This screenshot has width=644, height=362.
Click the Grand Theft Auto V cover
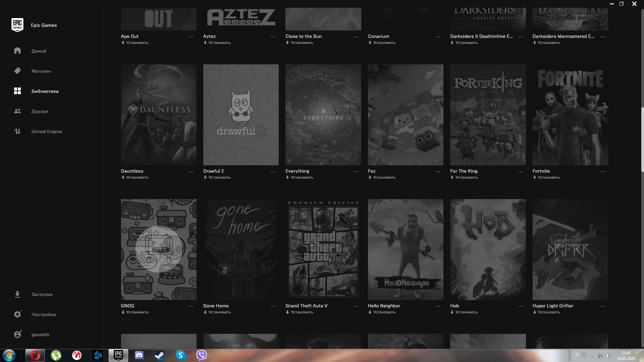[323, 249]
